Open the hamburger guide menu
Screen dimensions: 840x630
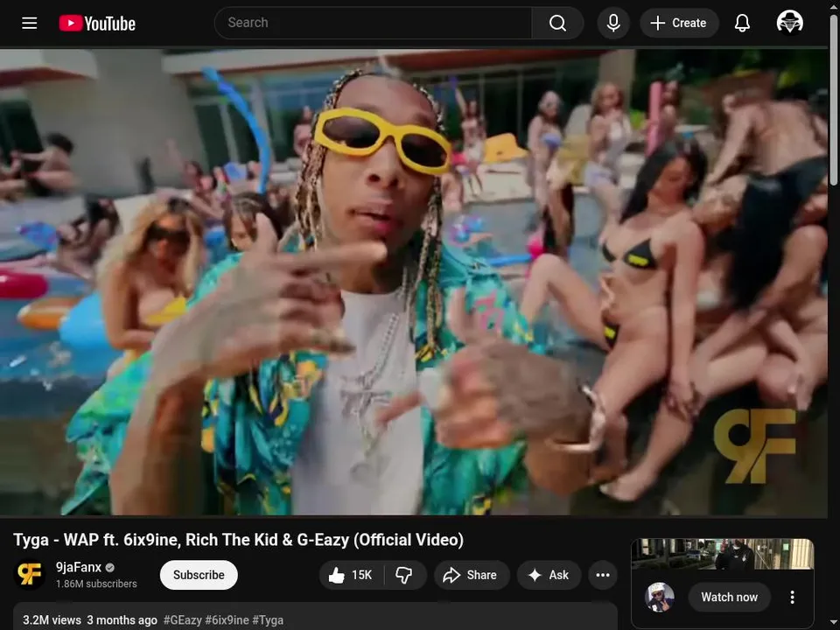pyautogui.click(x=30, y=23)
